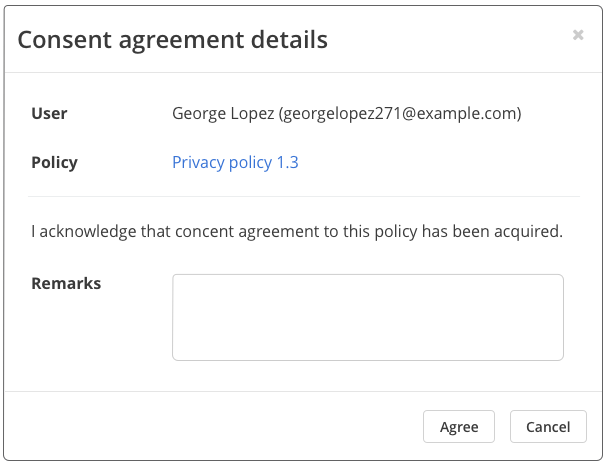This screenshot has width=605, height=466.
Task: Click the User field label
Action: (49, 113)
